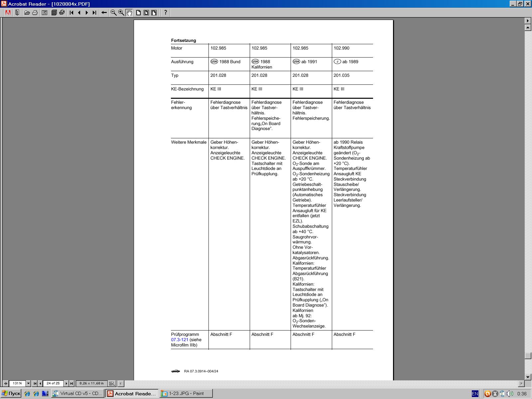Launch first Internet Explorer quick launch icon
This screenshot has width=532, height=399.
[x=27, y=393]
